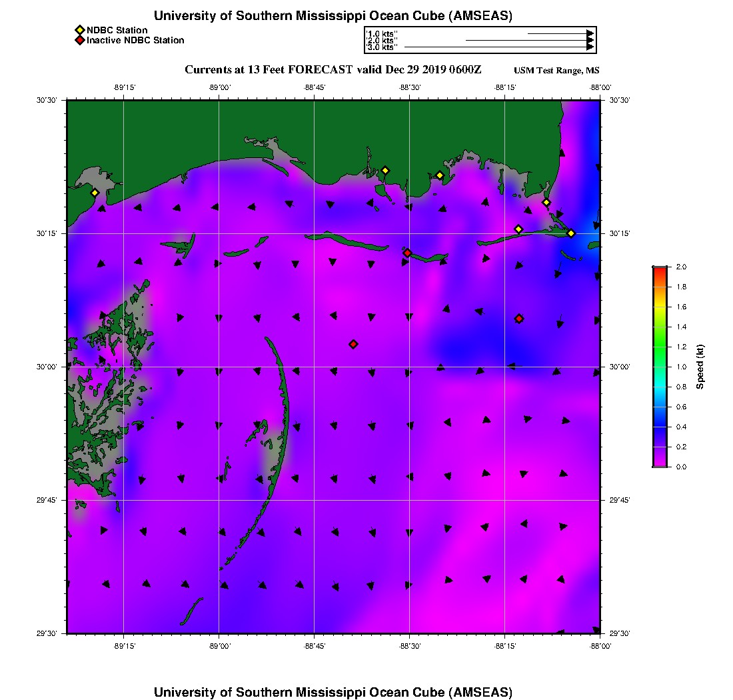Viewport: 733px width, 700px height.
Task: Click red inactive station near 88°30' gridline
Action: pos(407,253)
